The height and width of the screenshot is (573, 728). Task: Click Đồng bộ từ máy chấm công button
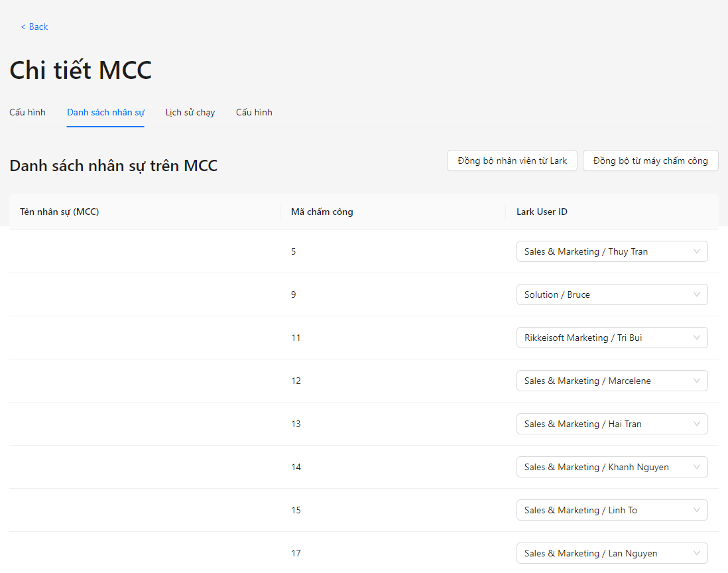(650, 160)
